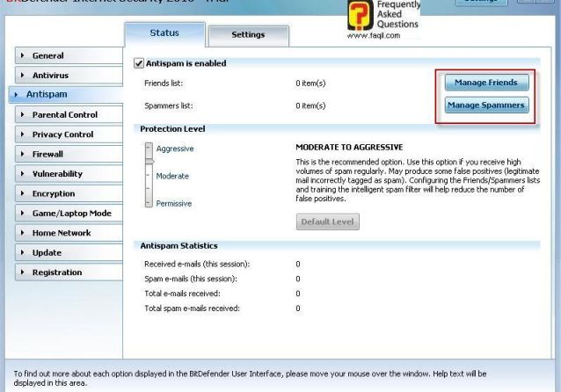Click the grayed Default Level button
The image size is (561, 392).
pos(328,221)
